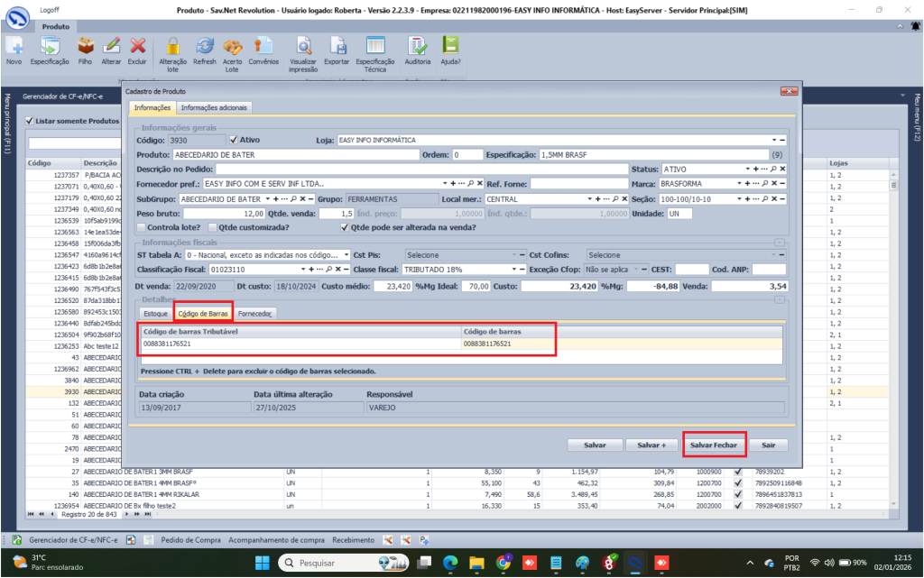
Task: Switch to Informações adicionais tab
Action: (215, 107)
